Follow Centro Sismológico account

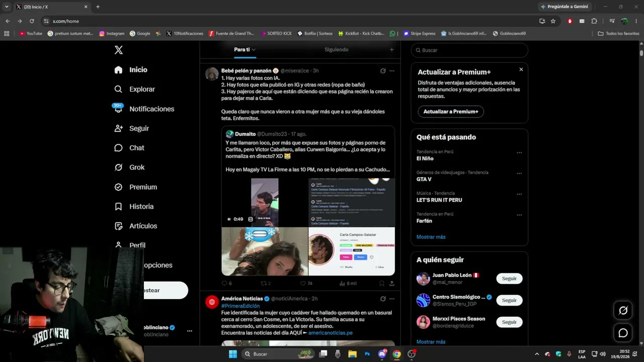coord(509,300)
